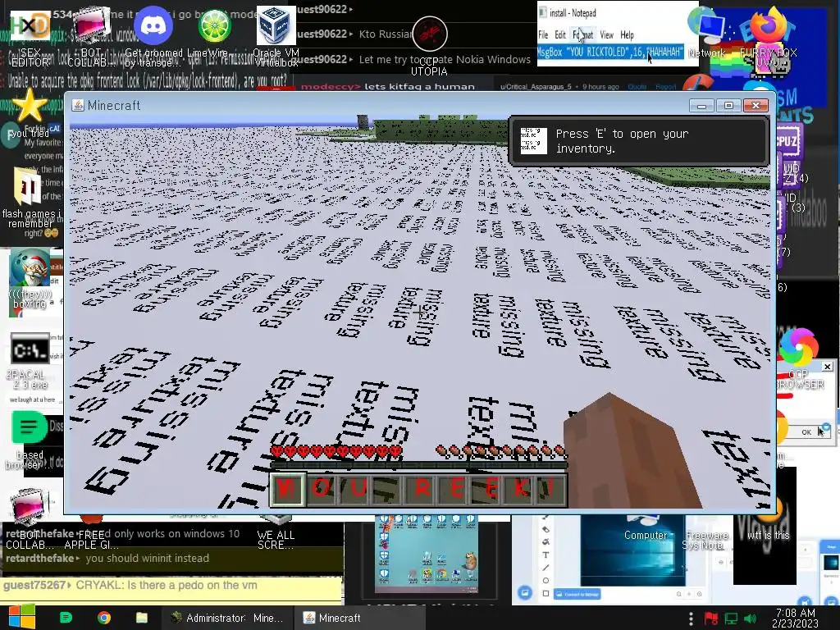This screenshot has height=630, width=840.
Task: Switch to Minecraft taskbar button
Action: (x=361, y=618)
